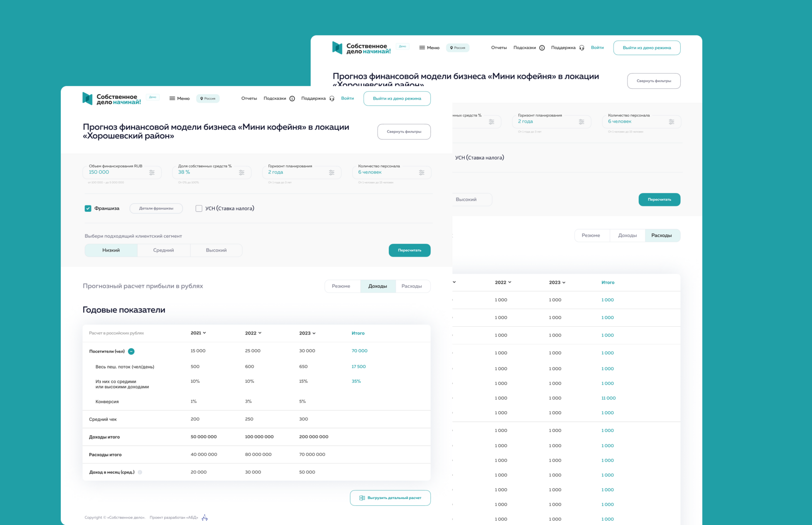Click the slider icon for Количество персонала in the front window

[422, 172]
